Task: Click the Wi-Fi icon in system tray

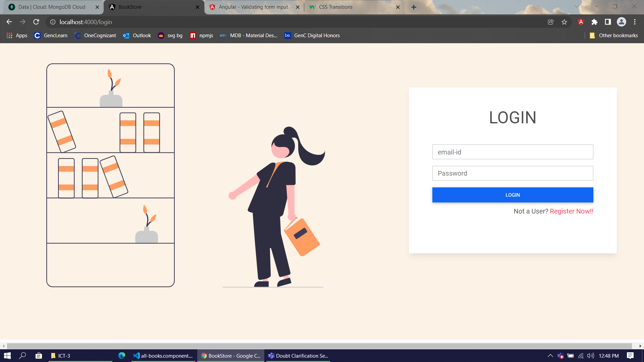Action: point(580,356)
